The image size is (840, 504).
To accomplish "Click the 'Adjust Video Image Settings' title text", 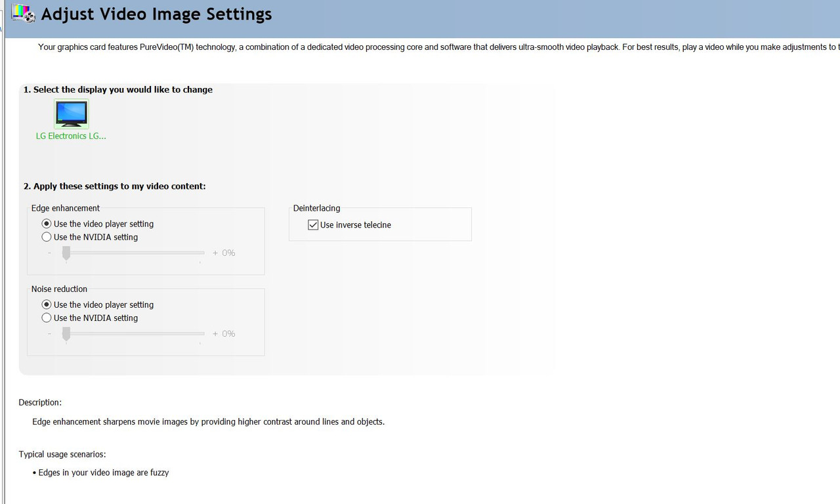I will tap(156, 14).
